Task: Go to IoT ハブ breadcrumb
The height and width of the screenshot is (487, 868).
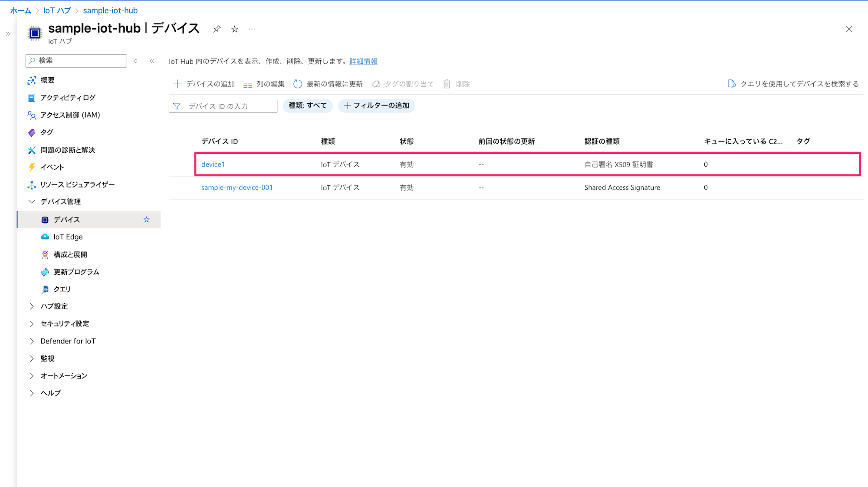Action: pos(57,10)
